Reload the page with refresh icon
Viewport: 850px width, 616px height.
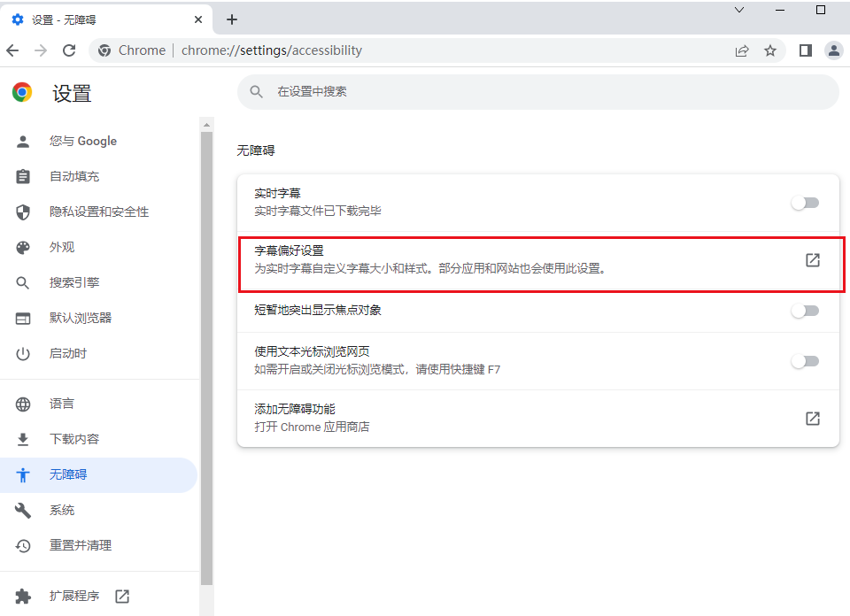click(x=69, y=51)
